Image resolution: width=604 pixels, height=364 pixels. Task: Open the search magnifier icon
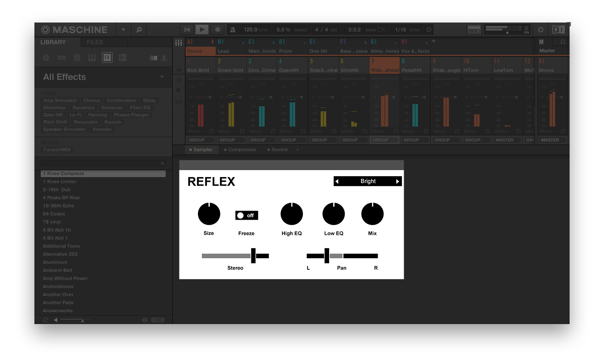coord(139,30)
